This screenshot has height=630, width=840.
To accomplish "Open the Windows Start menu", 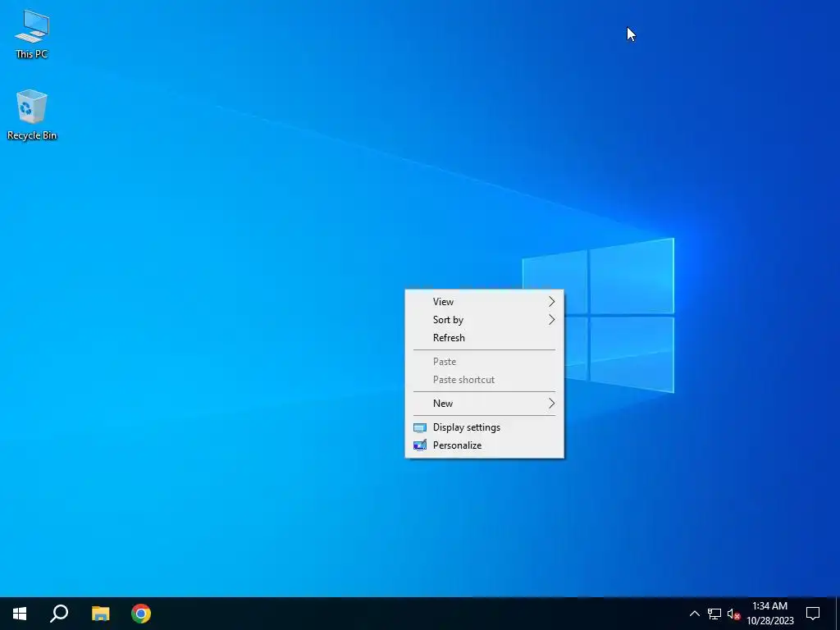I will pos(20,614).
